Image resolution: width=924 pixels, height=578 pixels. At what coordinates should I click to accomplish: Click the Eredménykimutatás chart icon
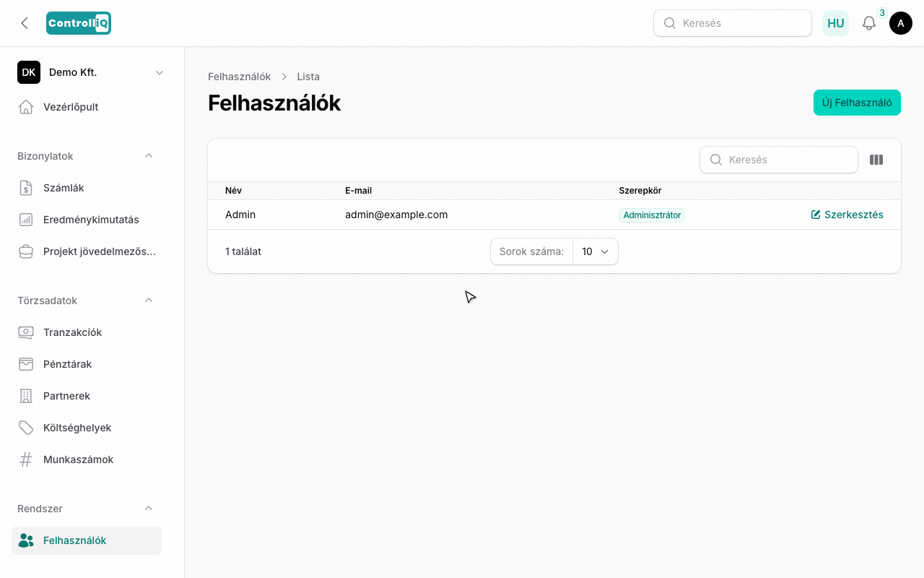(x=26, y=220)
